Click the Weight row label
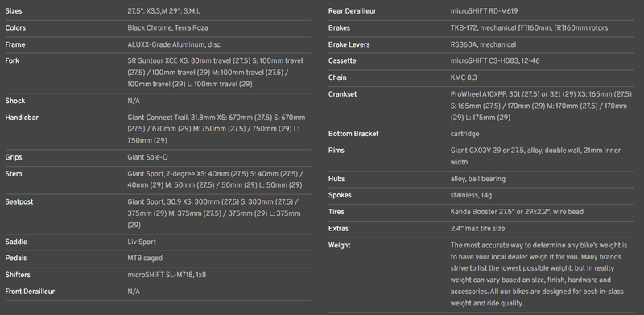 (339, 245)
